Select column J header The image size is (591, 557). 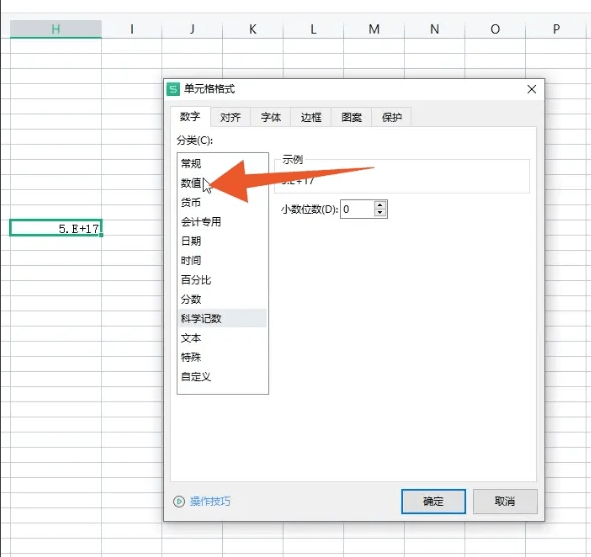click(192, 29)
